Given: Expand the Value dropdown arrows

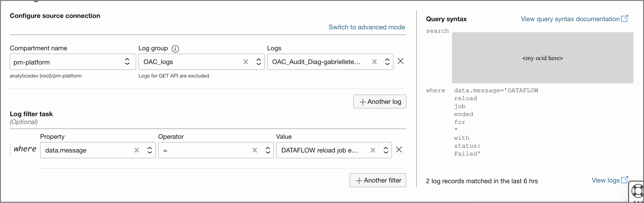Looking at the screenshot, I should 386,150.
